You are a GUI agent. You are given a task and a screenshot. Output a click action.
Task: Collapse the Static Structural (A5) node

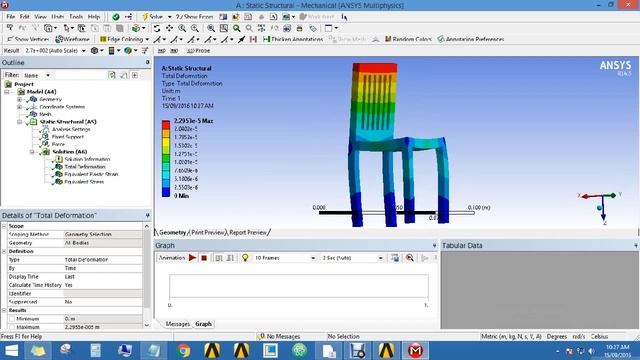tap(19, 122)
